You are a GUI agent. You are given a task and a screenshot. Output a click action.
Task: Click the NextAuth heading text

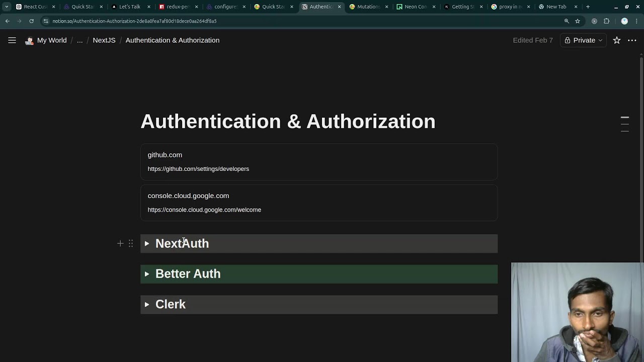point(182,243)
